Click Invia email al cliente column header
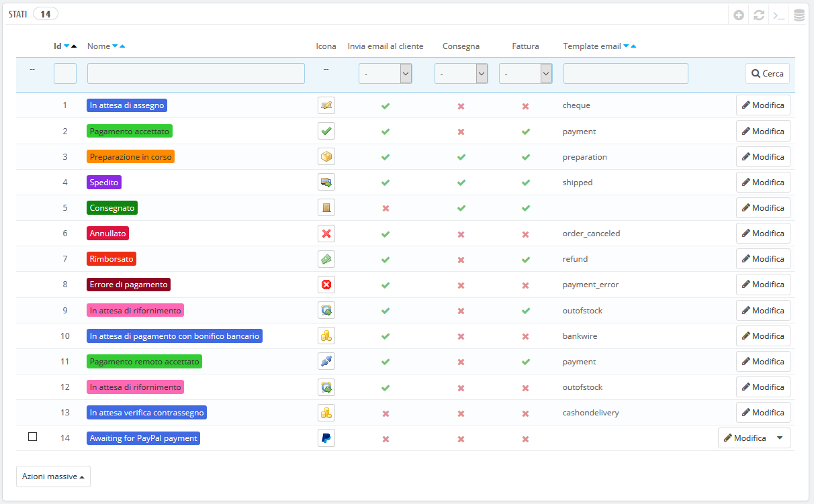 pos(386,46)
